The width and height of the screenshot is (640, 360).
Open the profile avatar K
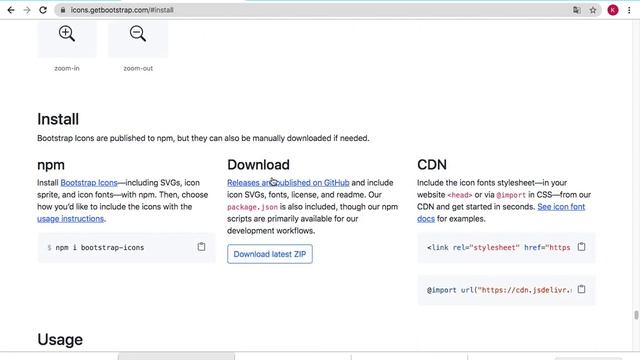coord(613,10)
